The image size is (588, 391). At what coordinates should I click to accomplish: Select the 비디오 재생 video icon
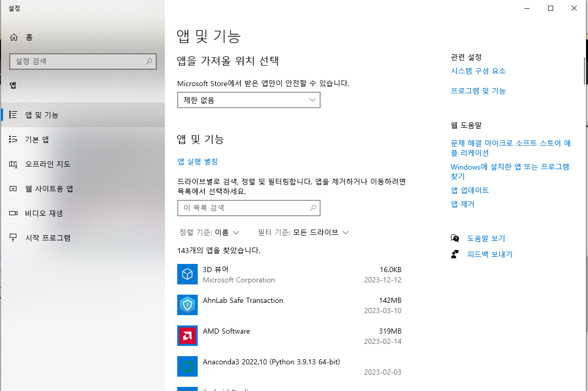tap(13, 213)
